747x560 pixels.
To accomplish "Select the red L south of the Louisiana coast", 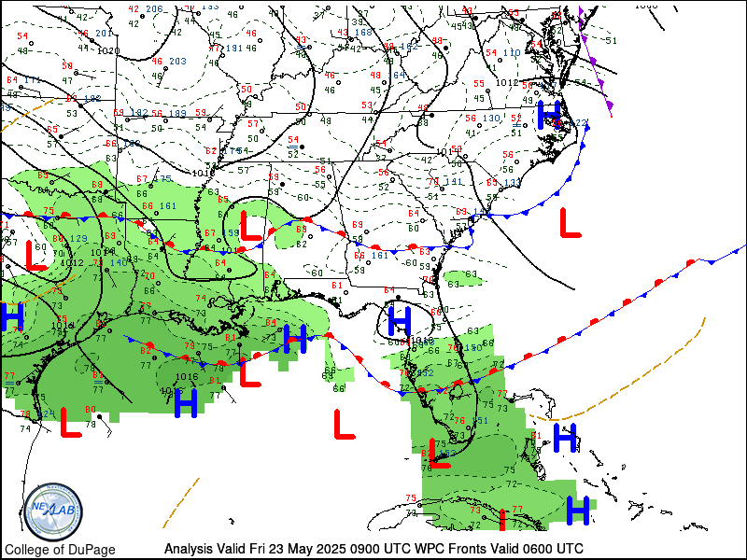I will [x=249, y=372].
